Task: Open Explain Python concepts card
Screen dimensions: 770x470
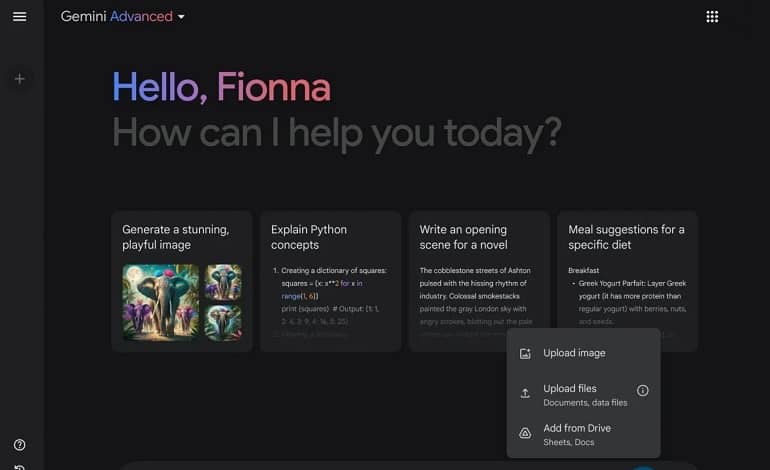Action: 330,281
